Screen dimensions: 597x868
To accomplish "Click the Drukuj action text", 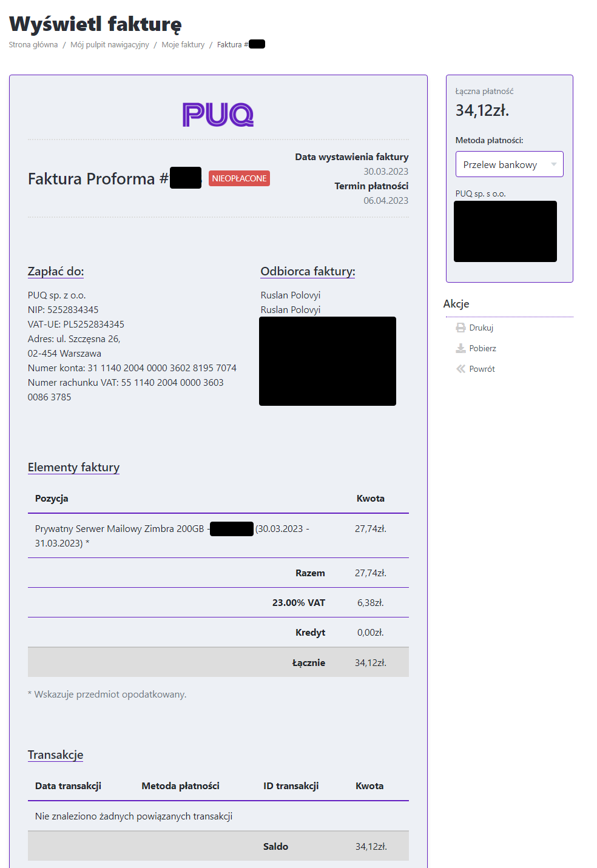I will coord(481,328).
